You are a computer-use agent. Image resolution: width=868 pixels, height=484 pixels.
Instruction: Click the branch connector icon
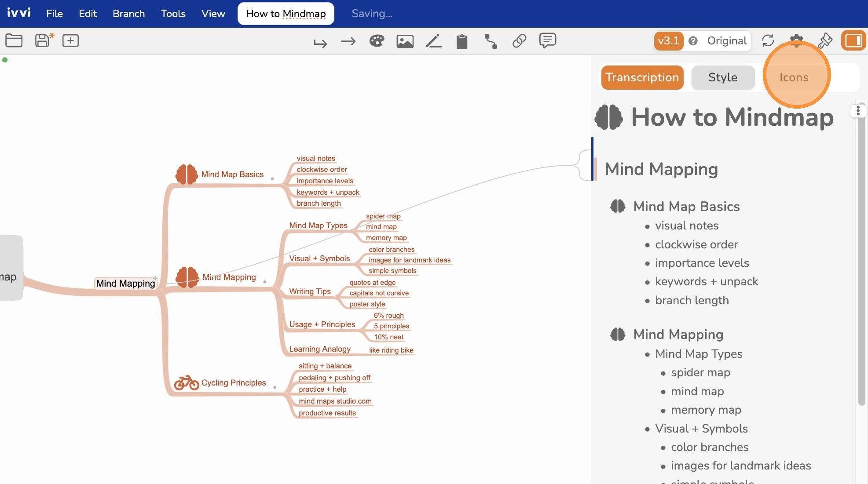pyautogui.click(x=491, y=41)
